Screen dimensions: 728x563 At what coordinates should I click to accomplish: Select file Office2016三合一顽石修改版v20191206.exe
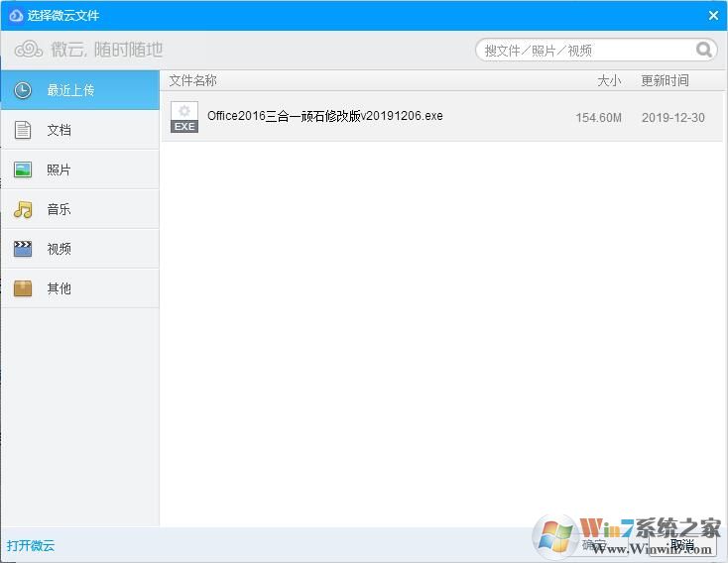pyautogui.click(x=443, y=117)
